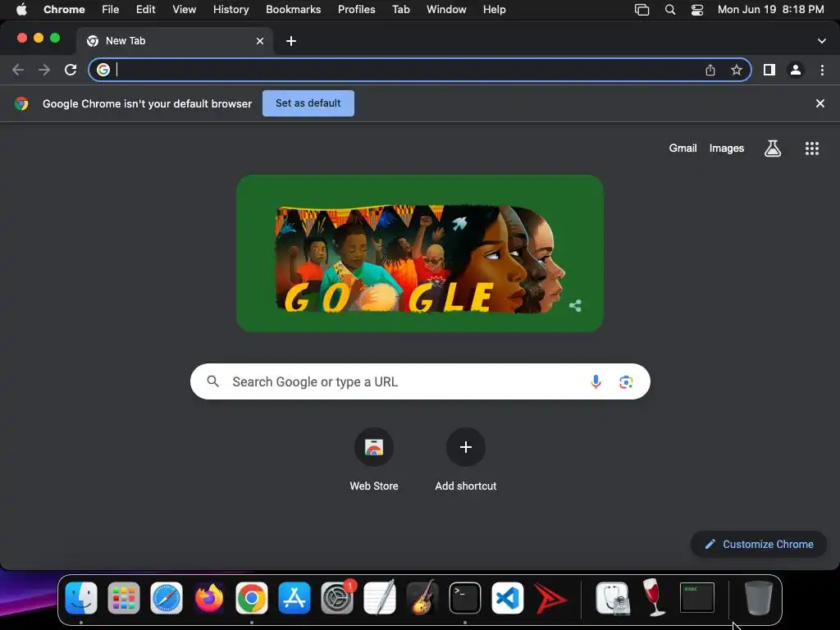Screen dimensions: 840x630
Task: Open the Trash in the Dock
Action: pyautogui.click(x=759, y=598)
